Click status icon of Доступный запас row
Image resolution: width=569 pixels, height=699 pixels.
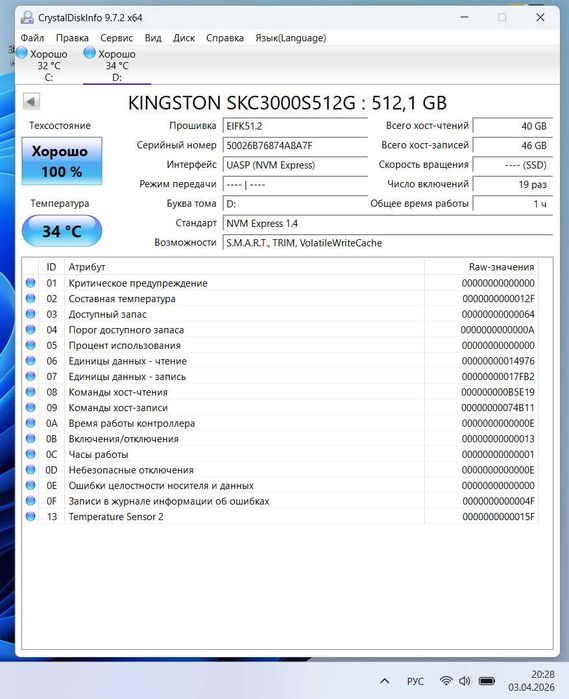point(30,314)
